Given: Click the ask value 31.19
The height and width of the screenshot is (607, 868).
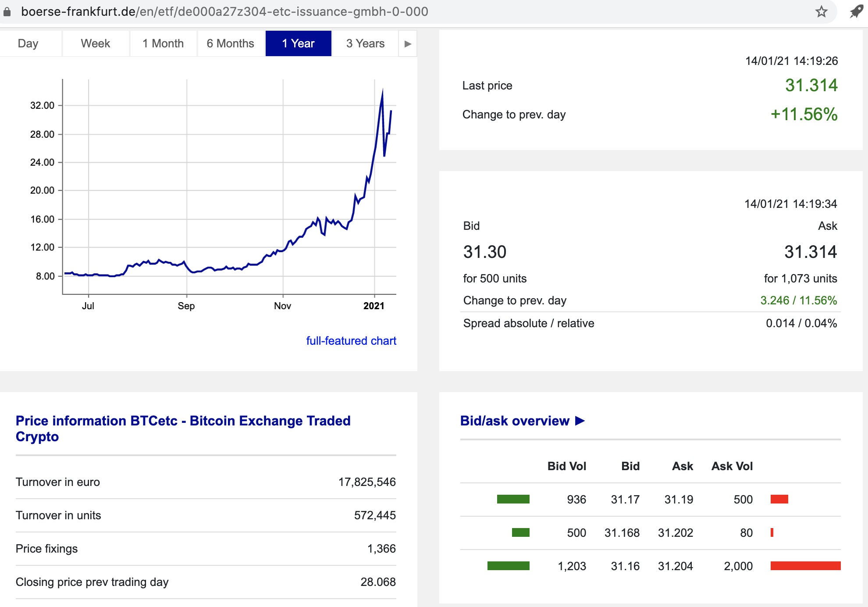Looking at the screenshot, I should point(679,500).
